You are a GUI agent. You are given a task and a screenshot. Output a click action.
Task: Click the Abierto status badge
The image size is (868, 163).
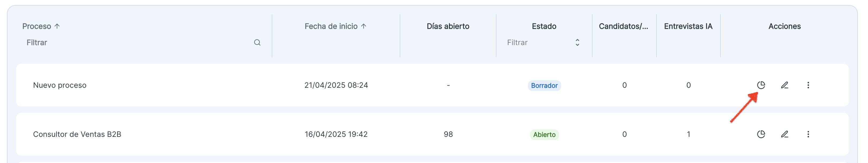[x=544, y=134]
